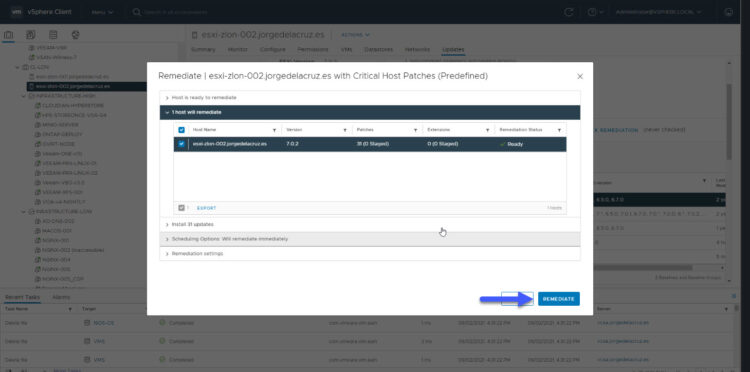This screenshot has width=750, height=372.
Task: Click the Export link in the dialog
Action: [x=207, y=208]
